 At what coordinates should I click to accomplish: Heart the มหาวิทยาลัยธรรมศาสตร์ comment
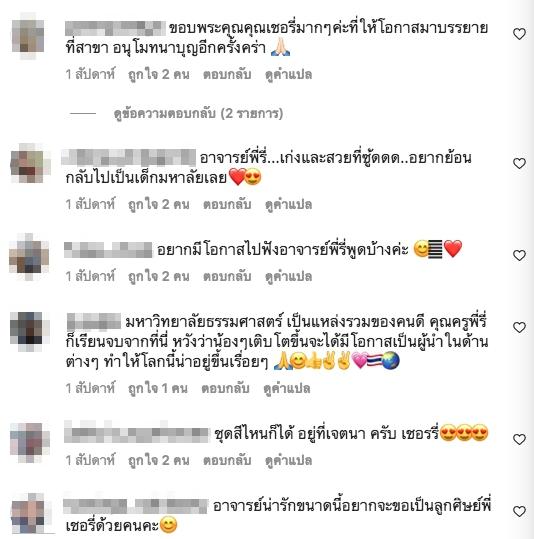(519, 327)
